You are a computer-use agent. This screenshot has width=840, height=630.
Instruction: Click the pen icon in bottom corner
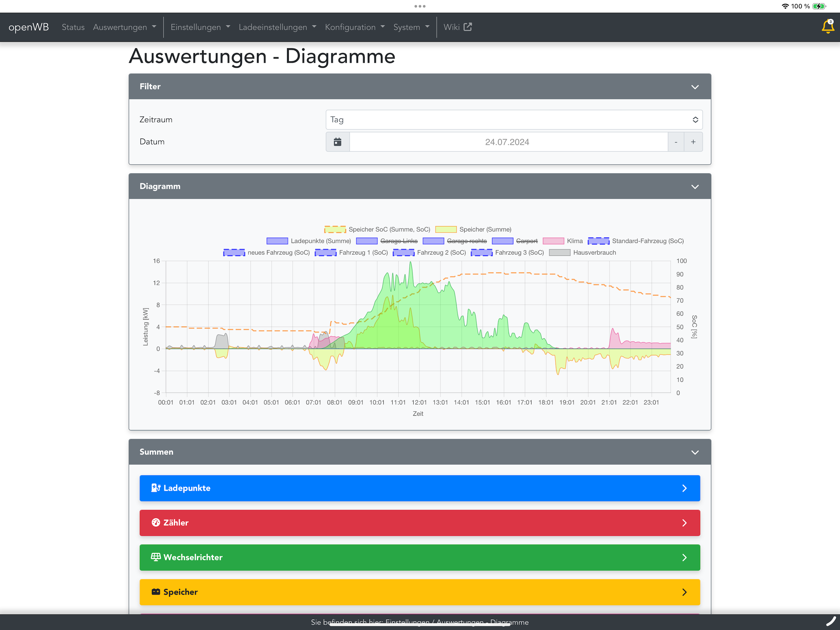(831, 621)
